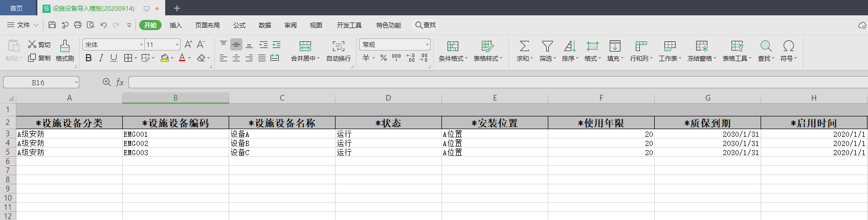Open Conditional Formatting (条件格式)

(453, 51)
